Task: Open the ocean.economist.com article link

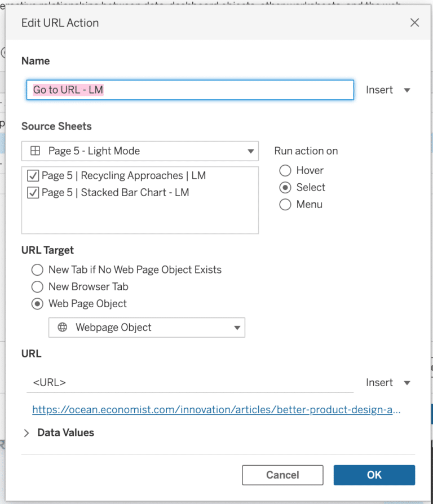Action: 216,409
